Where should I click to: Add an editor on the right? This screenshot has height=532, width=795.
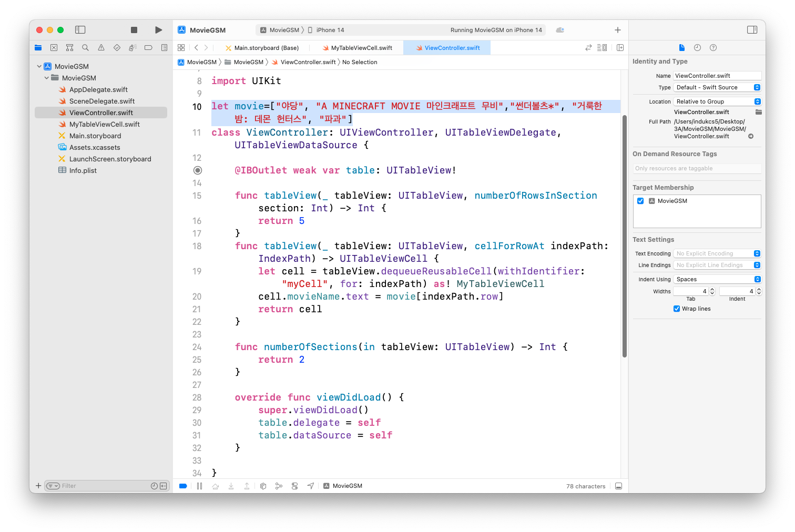[x=620, y=48]
